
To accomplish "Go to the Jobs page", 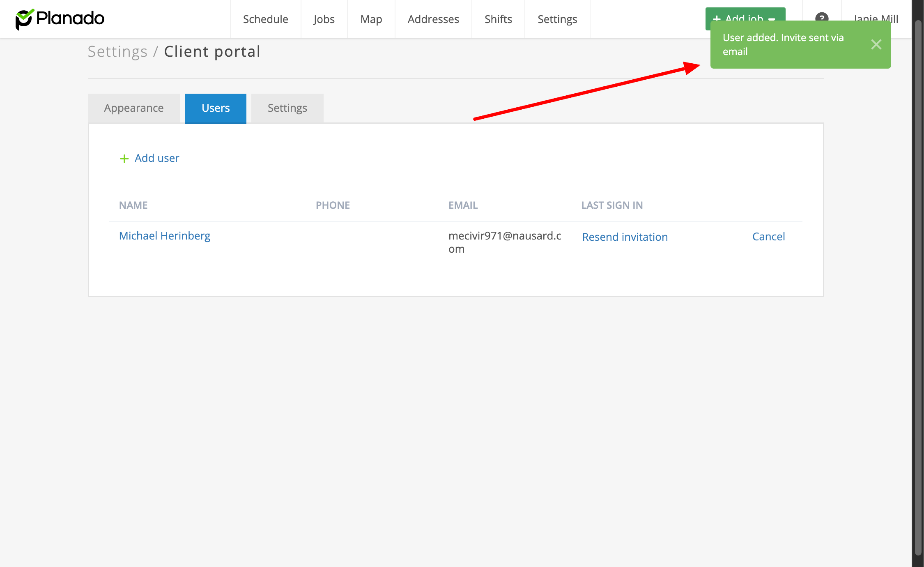I will click(x=324, y=19).
